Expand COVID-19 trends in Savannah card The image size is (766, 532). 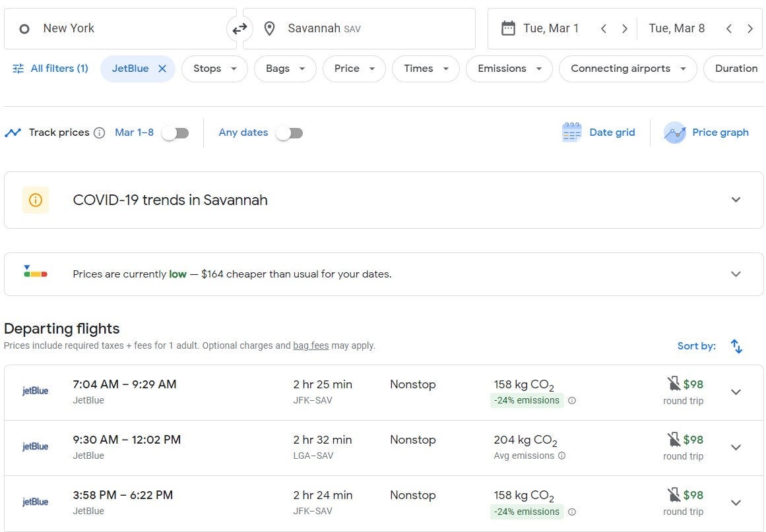tap(736, 200)
